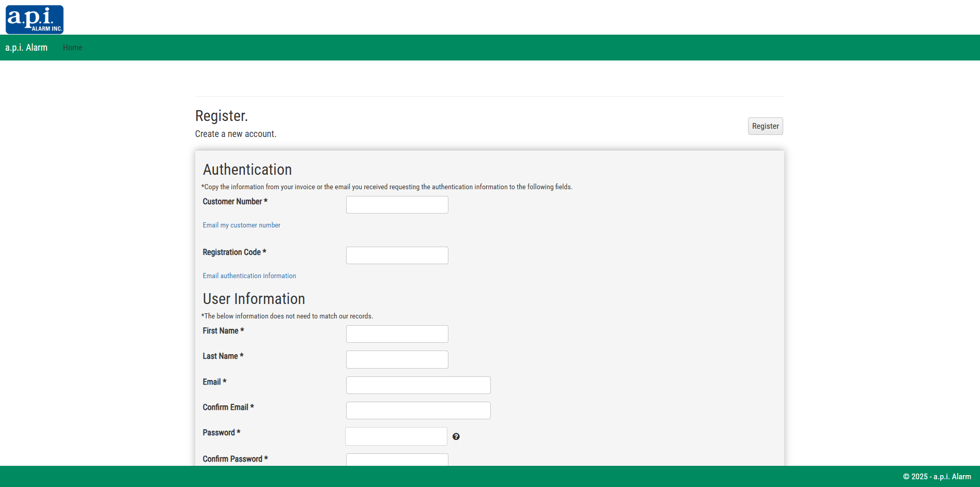Select the Confirm Email text field
The width and height of the screenshot is (980, 487).
point(418,410)
